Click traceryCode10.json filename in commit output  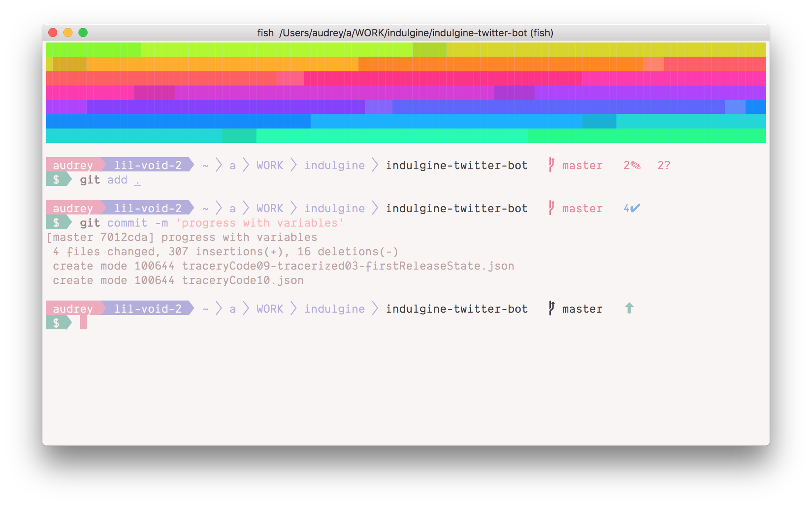243,280
